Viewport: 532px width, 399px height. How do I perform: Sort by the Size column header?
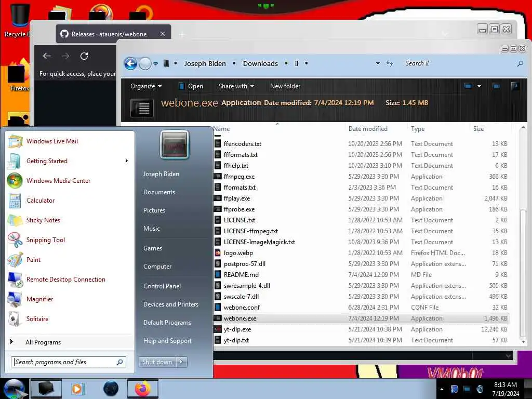tap(478, 129)
